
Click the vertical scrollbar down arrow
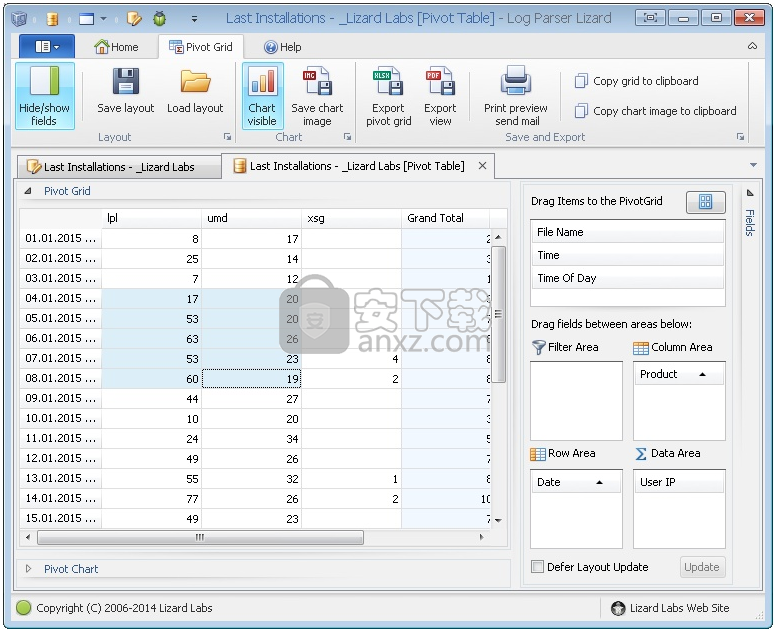(x=498, y=520)
